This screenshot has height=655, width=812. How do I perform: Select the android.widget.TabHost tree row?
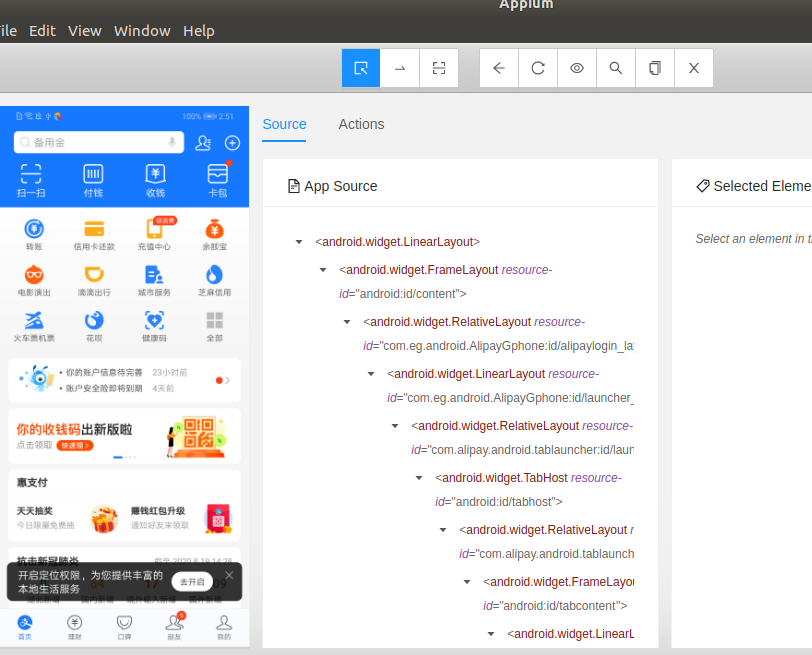528,489
